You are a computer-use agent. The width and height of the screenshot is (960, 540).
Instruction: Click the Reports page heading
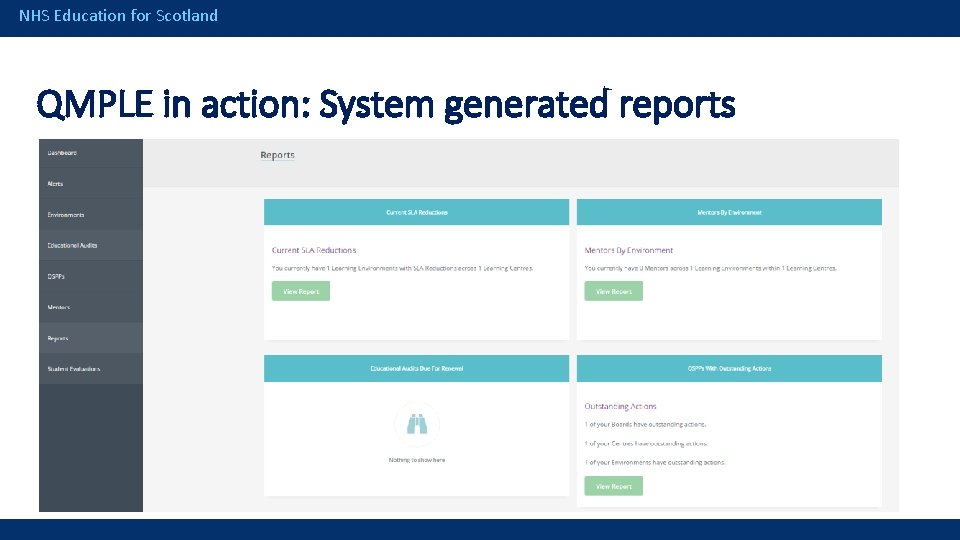pos(277,155)
